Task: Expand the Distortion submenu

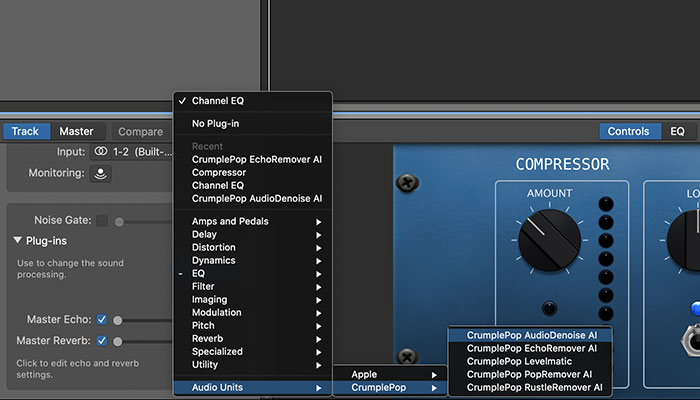Action: [253, 247]
